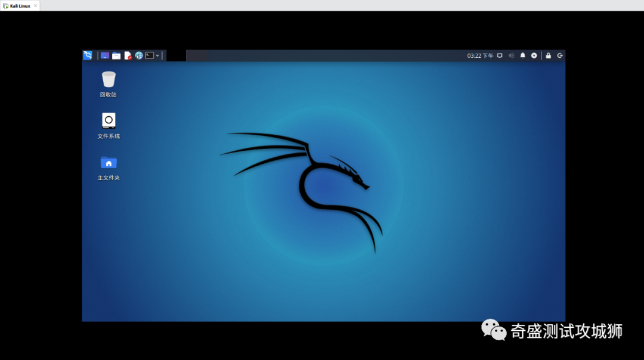Click the show desktop panel icon
This screenshot has height=360, width=644.
click(x=105, y=55)
